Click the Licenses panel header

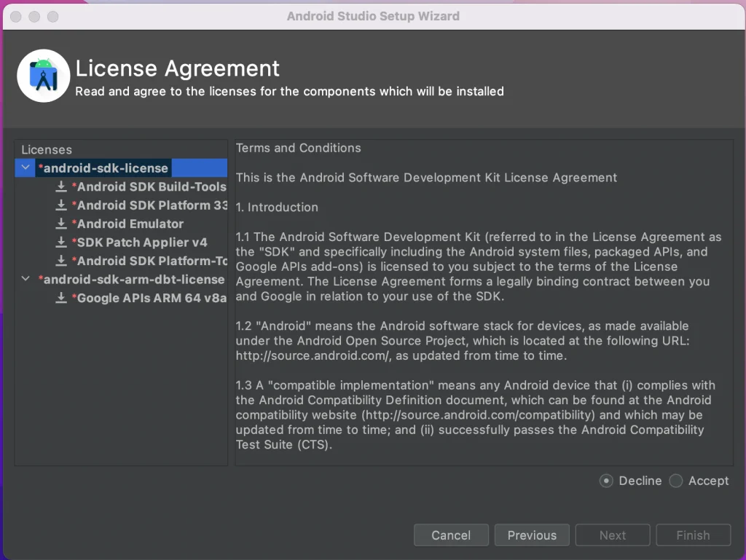pyautogui.click(x=47, y=150)
